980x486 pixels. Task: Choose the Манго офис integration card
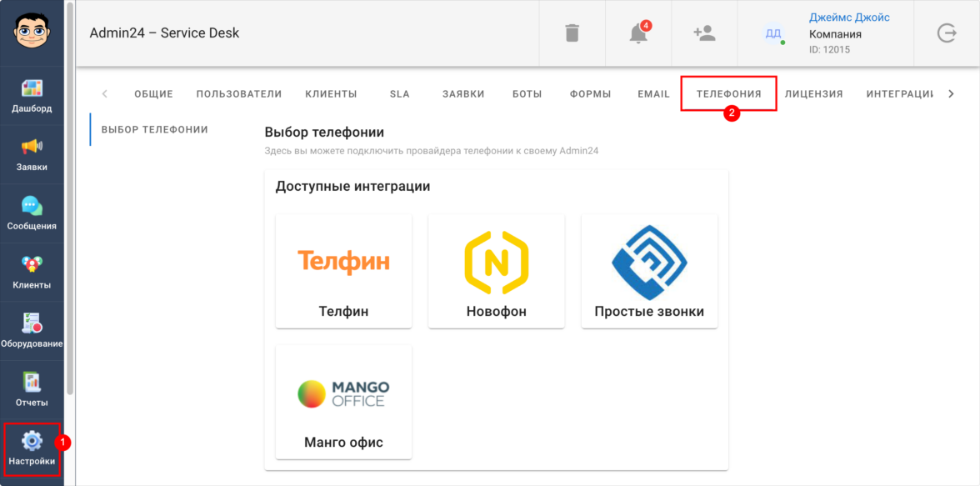point(343,402)
